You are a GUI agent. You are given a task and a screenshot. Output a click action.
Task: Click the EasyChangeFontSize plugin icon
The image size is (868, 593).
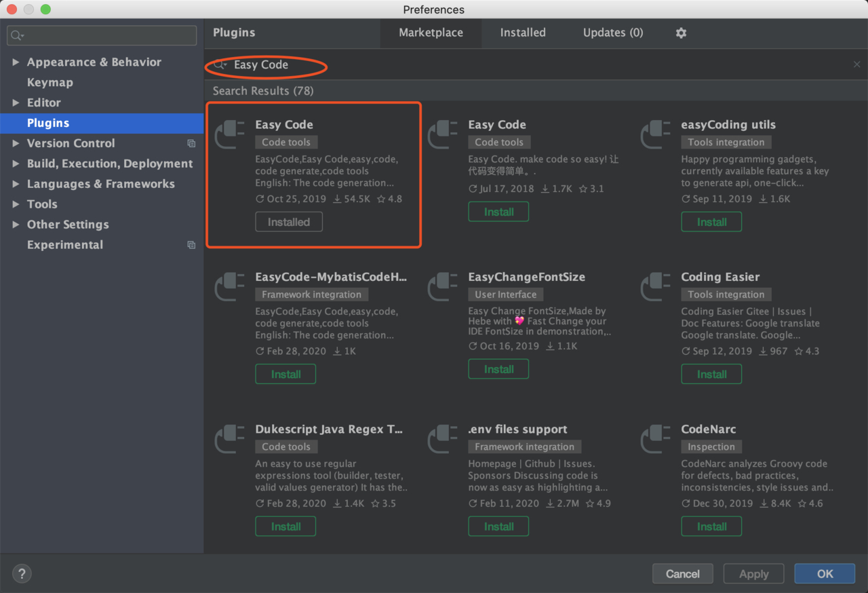[x=442, y=286]
